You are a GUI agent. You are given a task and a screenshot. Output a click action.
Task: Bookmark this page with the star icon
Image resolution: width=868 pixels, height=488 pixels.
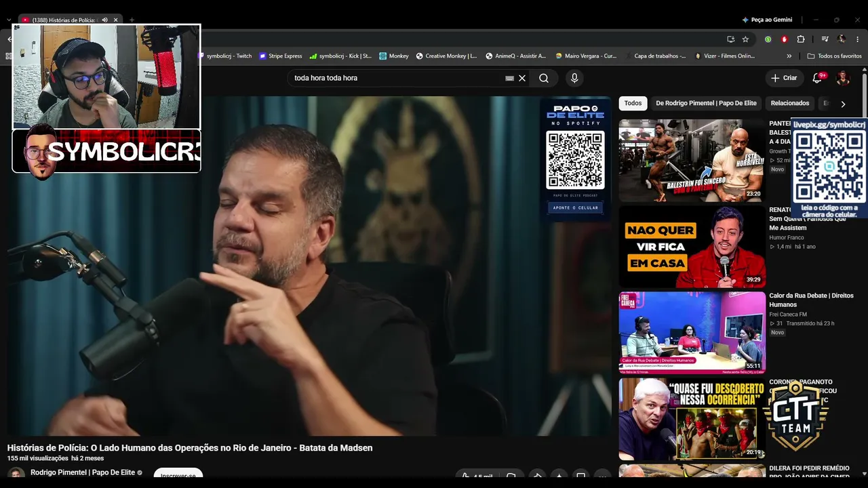745,39
